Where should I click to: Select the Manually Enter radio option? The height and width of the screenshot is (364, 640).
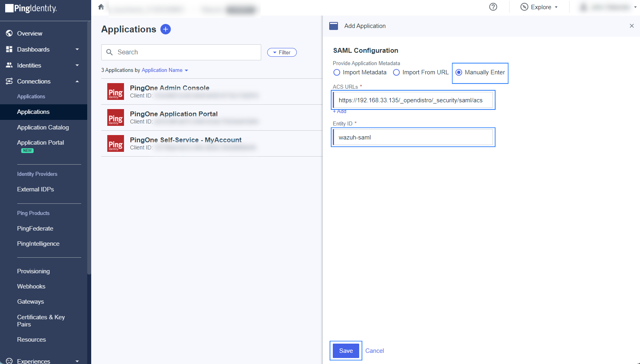click(459, 72)
